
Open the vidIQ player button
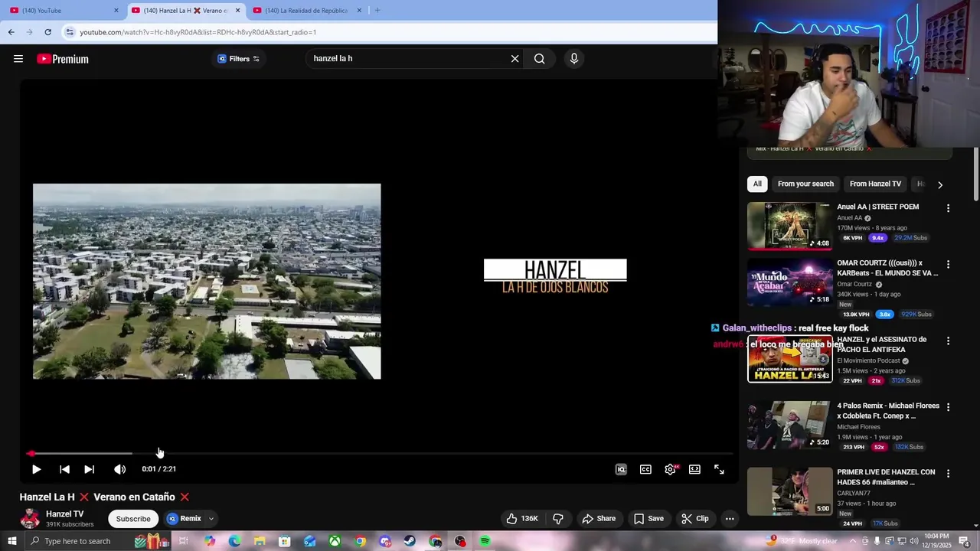[x=621, y=469]
